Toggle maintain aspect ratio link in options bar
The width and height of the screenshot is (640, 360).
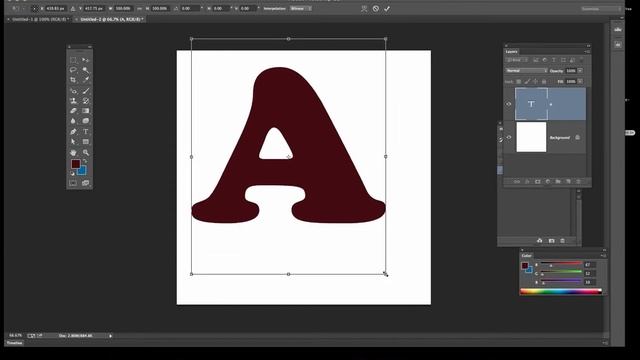(140, 9)
